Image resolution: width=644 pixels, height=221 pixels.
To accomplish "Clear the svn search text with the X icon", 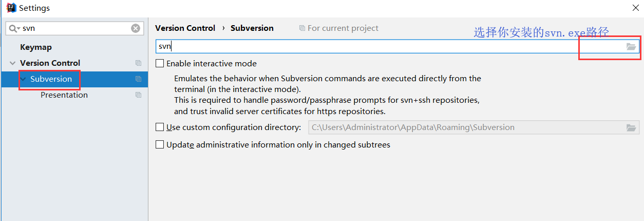I will pos(136,28).
